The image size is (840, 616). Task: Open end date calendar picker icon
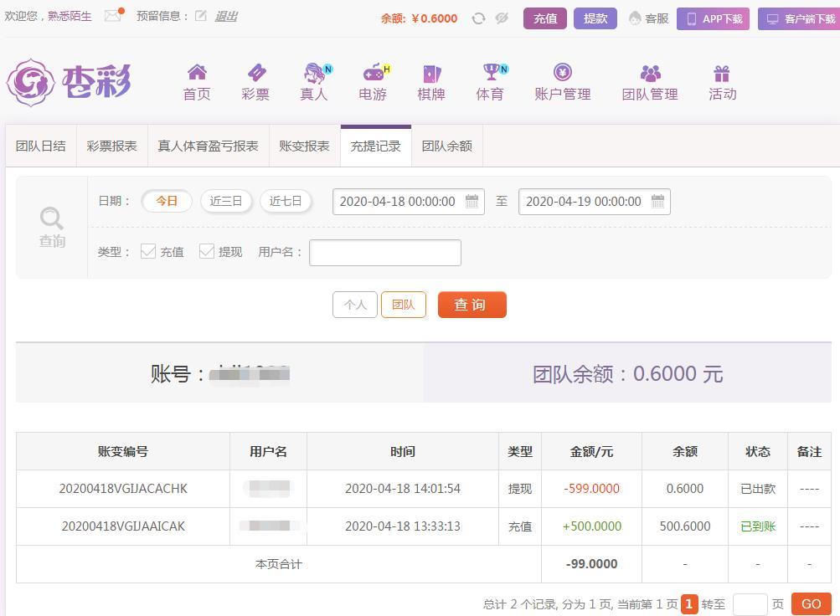click(x=658, y=201)
